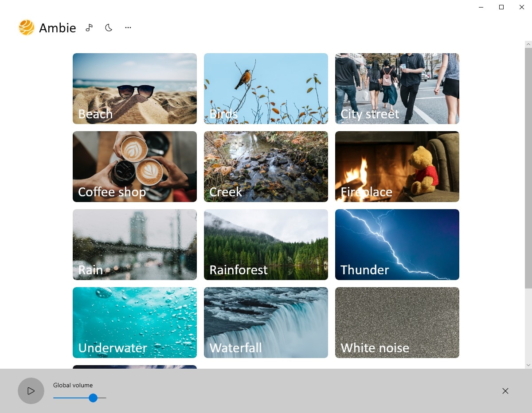The height and width of the screenshot is (413, 532).
Task: Turn on the Rain sound
Action: [135, 245]
